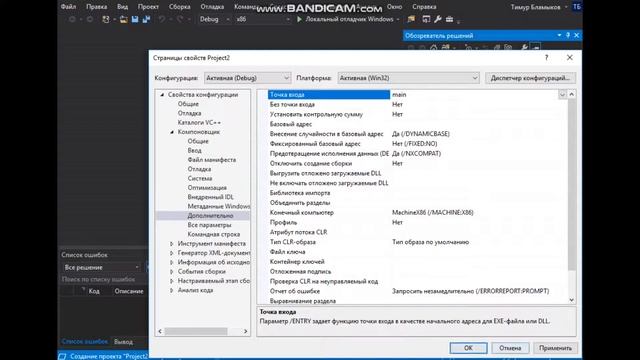Screen dimensions: 640x360
Task: Select Оптимизация in the tree
Action: coord(207,188)
